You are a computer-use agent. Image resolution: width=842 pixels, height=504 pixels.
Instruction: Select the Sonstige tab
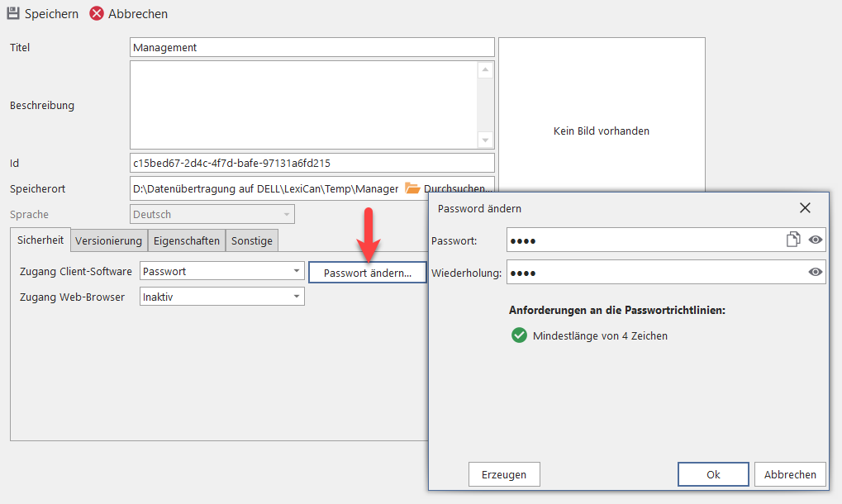[252, 241]
